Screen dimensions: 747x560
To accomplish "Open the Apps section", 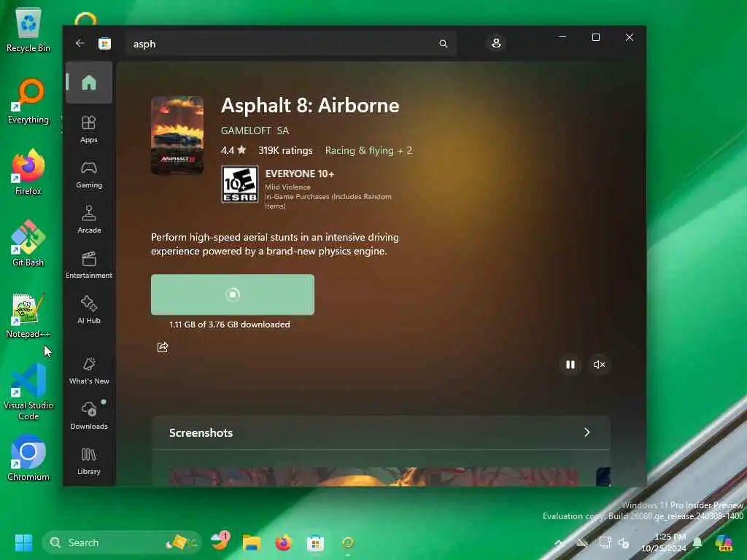I will (x=89, y=129).
